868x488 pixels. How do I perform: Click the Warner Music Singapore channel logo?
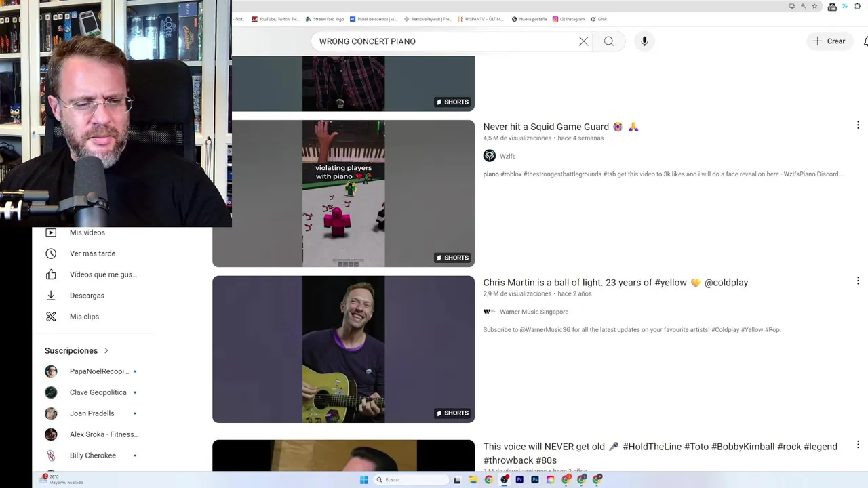tap(490, 312)
